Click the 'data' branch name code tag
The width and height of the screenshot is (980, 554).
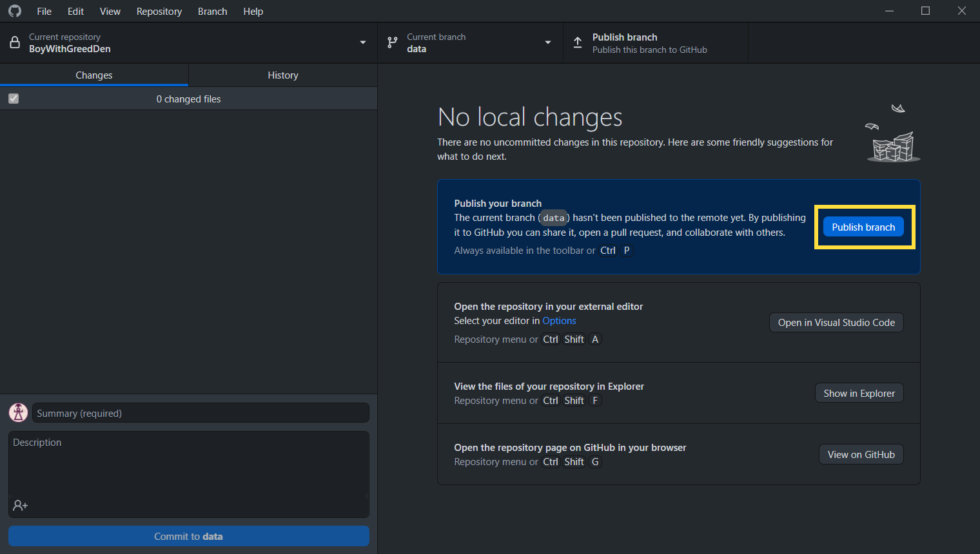tap(554, 218)
